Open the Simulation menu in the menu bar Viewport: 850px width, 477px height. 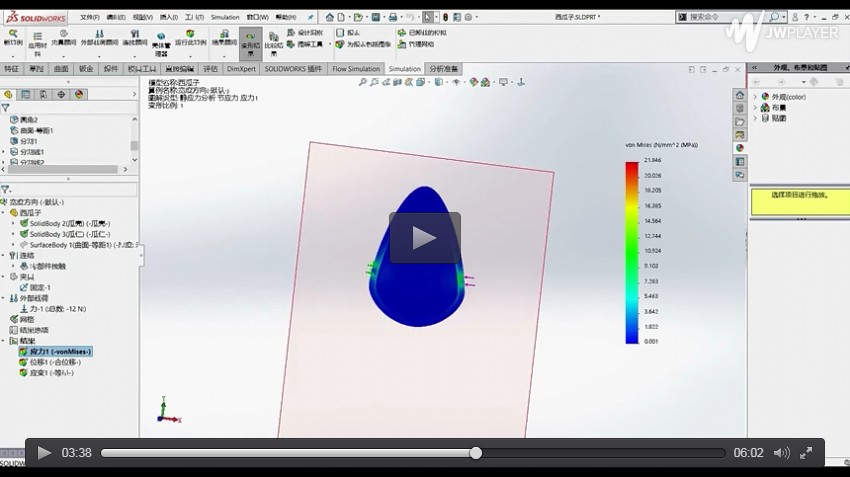click(225, 17)
